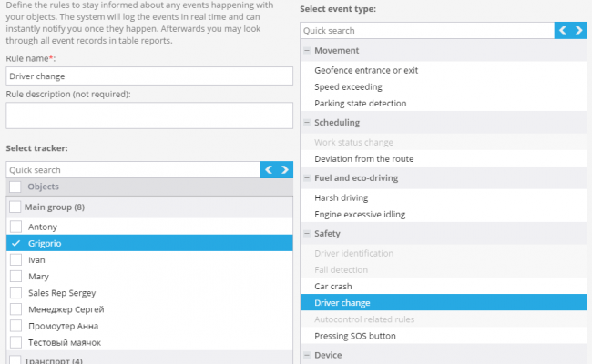This screenshot has height=364, width=592.
Task: Collapse the Fuel and eco-driving category
Action: (x=307, y=178)
